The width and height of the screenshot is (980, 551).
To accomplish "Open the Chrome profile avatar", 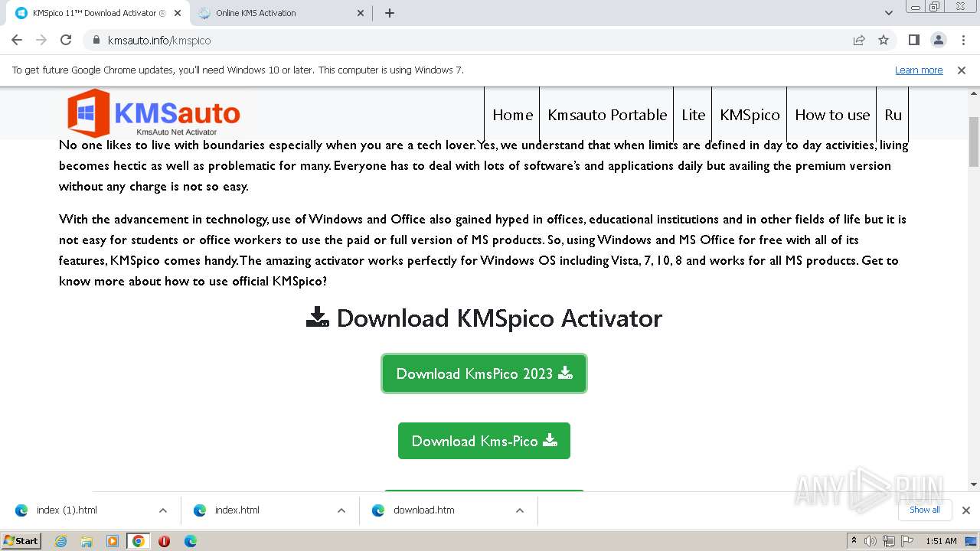I will pyautogui.click(x=938, y=40).
